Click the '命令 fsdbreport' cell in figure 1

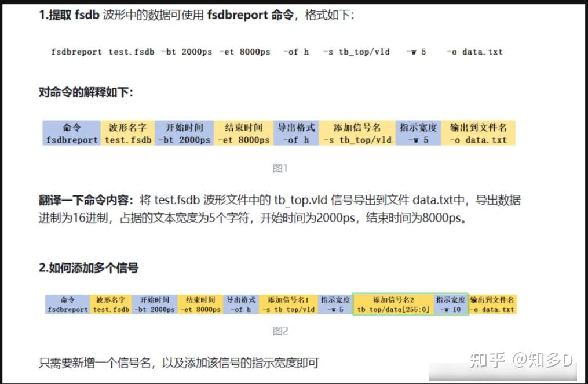pos(72,133)
